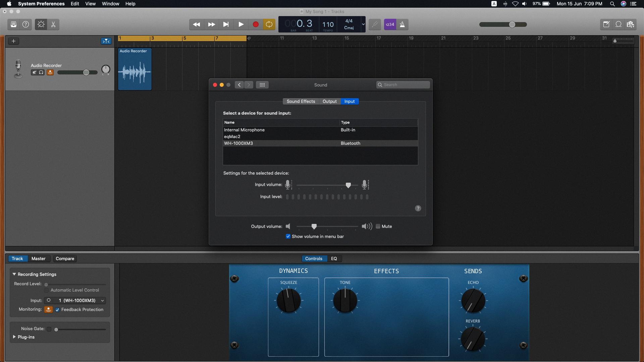Image resolution: width=644 pixels, height=362 pixels.
Task: Expand the Plug-ins section
Action: pos(14,337)
